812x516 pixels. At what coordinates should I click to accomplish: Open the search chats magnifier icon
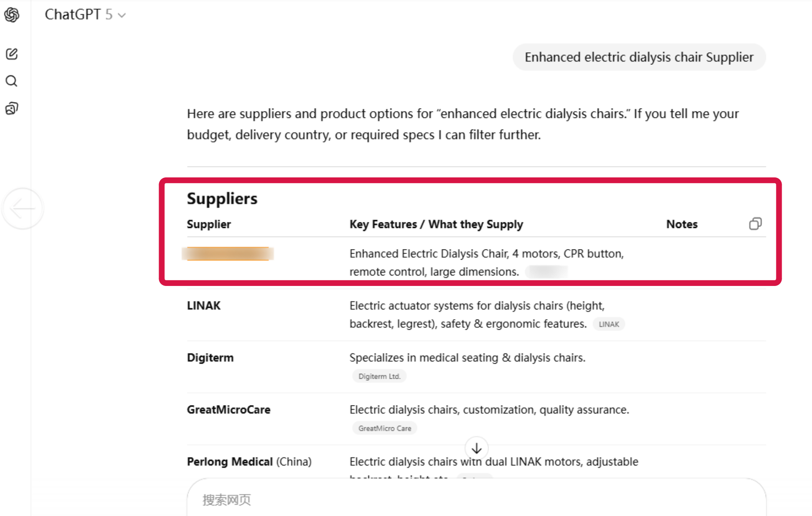(x=12, y=81)
